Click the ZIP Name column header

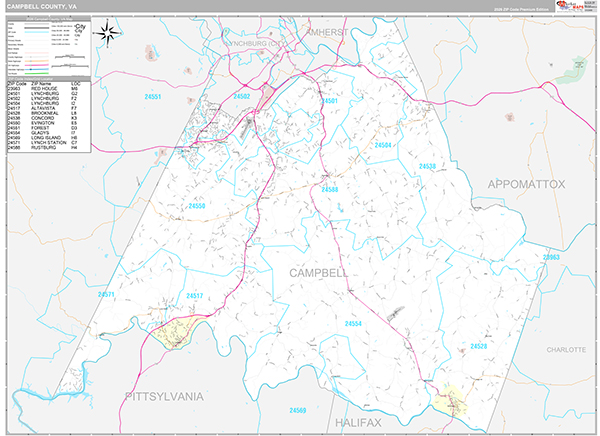(41, 83)
